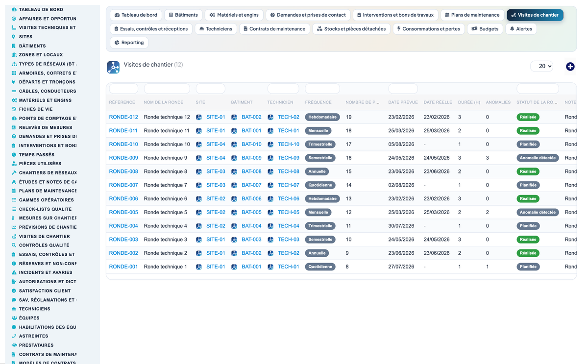Open the TECH-10 technician link

(289, 145)
